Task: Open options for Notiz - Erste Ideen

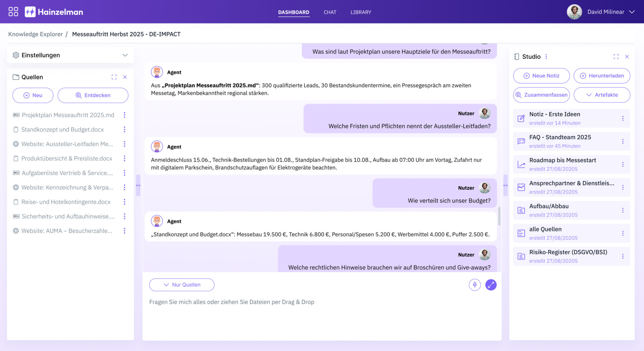Action: (623, 118)
